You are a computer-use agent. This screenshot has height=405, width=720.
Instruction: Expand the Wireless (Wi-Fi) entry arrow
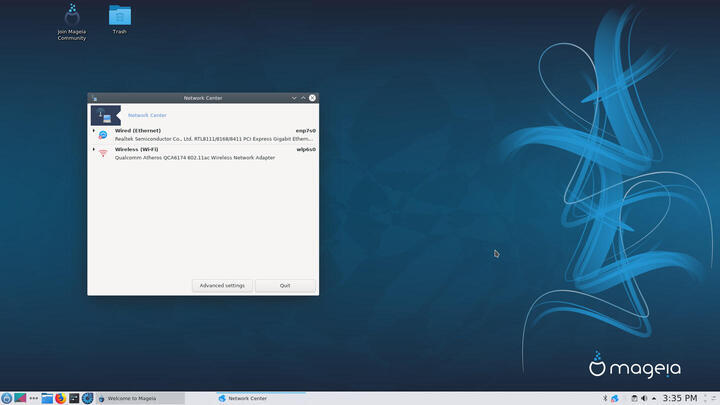click(94, 149)
